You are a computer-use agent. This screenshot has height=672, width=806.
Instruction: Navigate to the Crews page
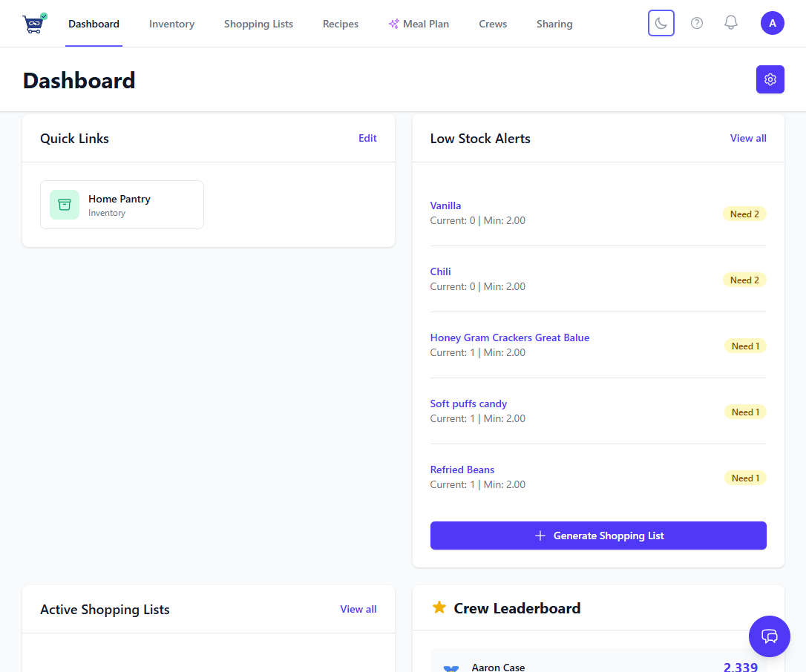pyautogui.click(x=493, y=23)
